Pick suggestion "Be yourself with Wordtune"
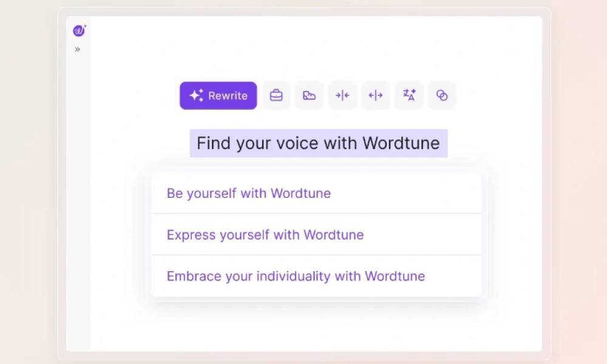This screenshot has height=364, width=607. [316, 193]
